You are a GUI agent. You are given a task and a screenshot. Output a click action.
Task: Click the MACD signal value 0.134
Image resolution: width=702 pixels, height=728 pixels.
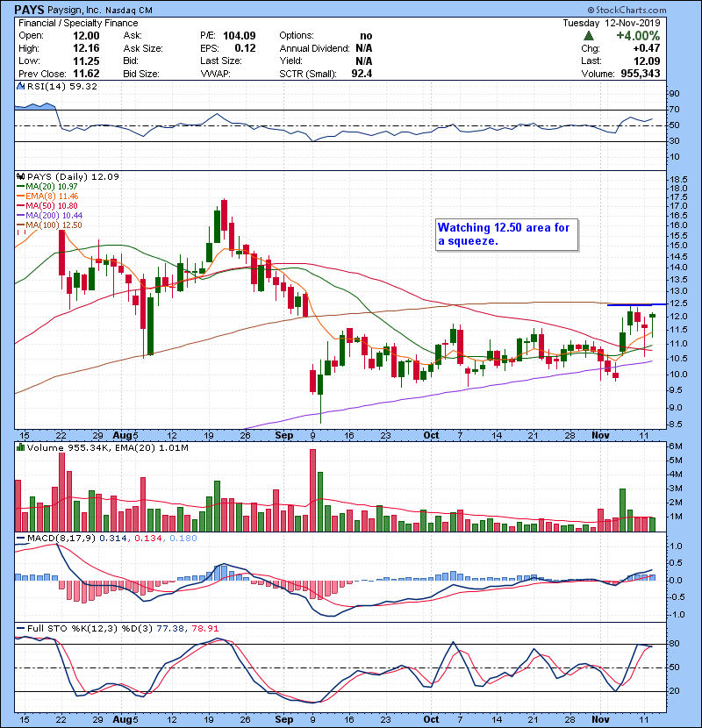click(148, 539)
